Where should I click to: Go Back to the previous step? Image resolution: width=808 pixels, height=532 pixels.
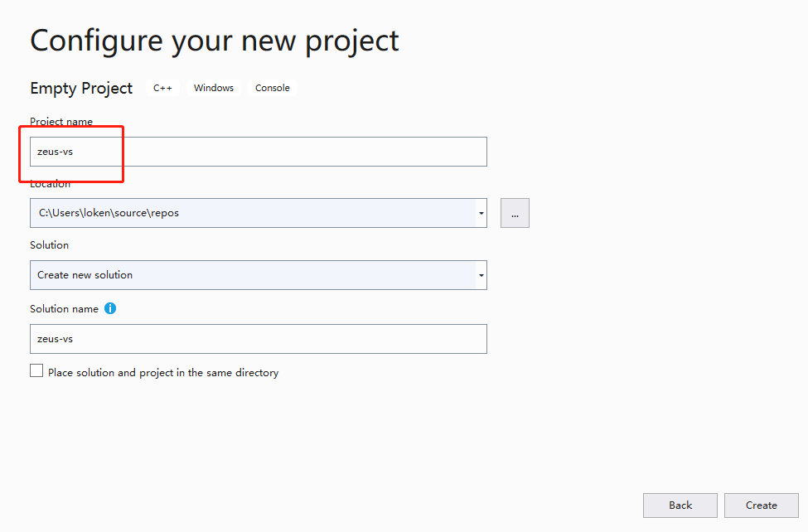coord(680,505)
